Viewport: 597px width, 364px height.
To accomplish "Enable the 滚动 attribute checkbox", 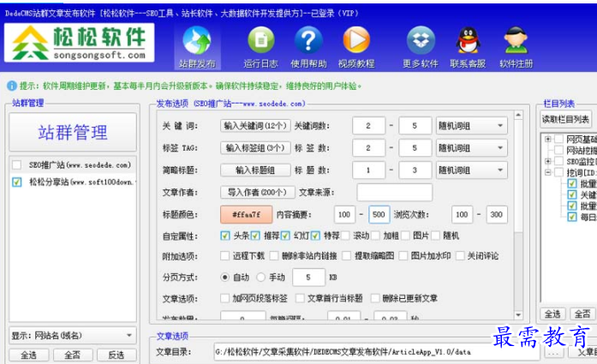I will [345, 236].
